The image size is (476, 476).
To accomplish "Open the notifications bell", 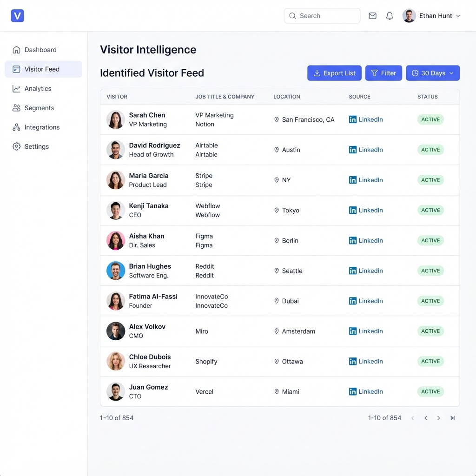I will click(390, 16).
